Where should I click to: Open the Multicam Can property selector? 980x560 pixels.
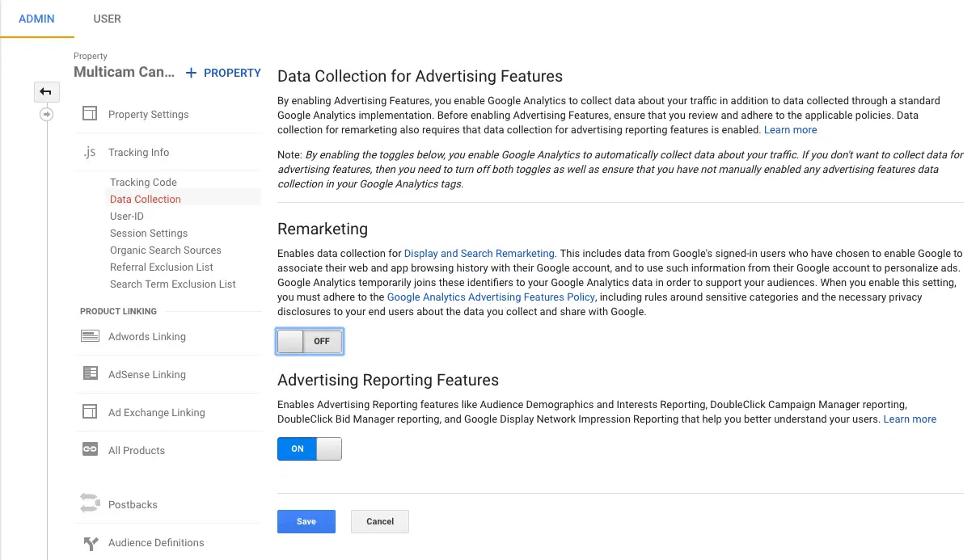[124, 72]
